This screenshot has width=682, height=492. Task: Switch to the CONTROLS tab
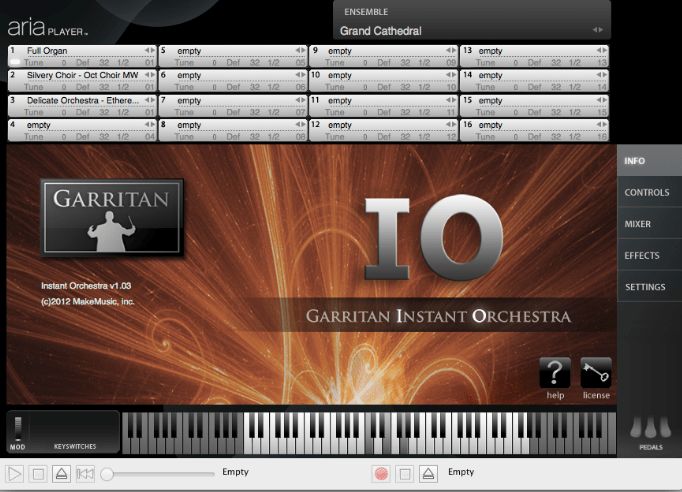[649, 192]
